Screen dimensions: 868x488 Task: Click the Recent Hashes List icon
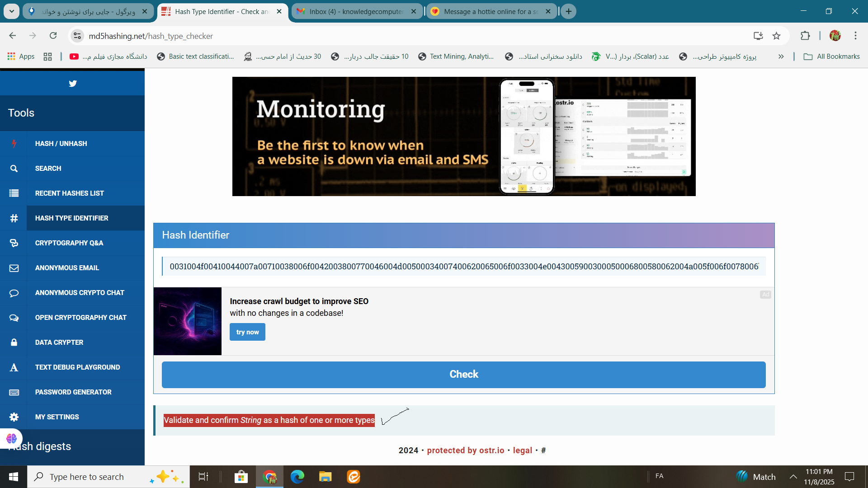pyautogui.click(x=14, y=193)
